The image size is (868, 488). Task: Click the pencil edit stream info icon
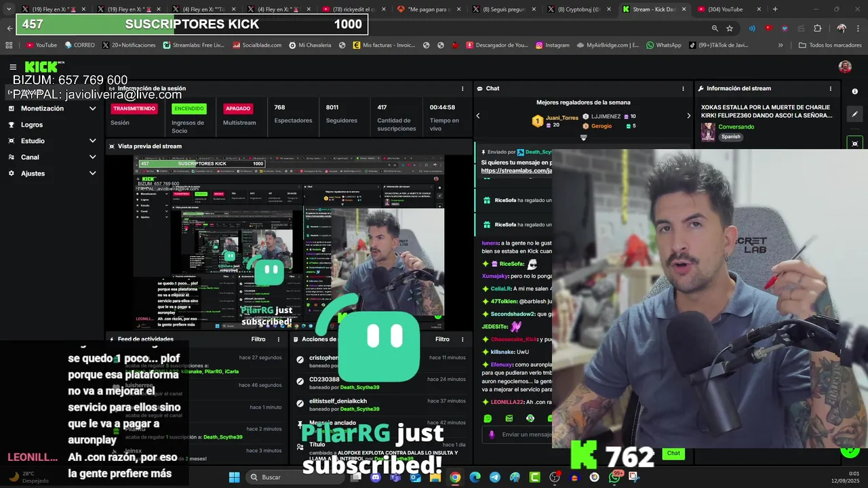click(854, 115)
